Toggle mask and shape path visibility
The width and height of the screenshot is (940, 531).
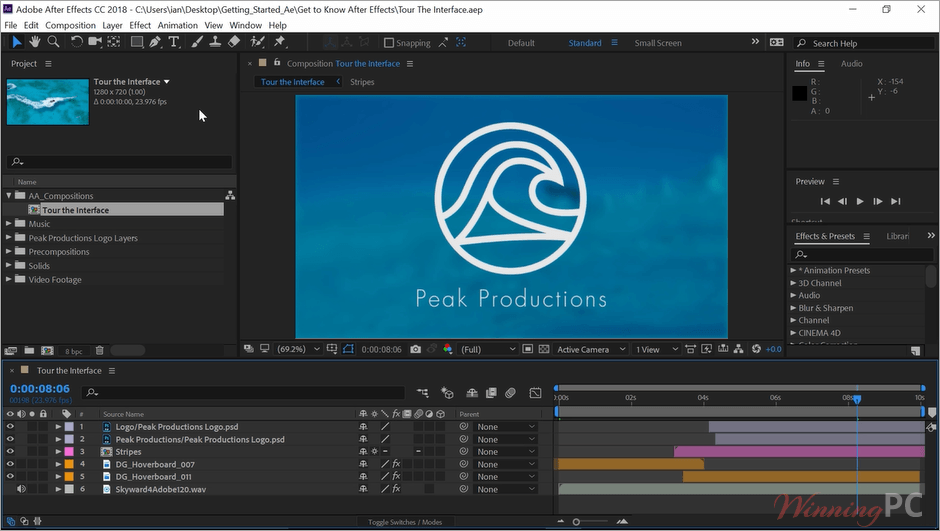click(x=348, y=349)
